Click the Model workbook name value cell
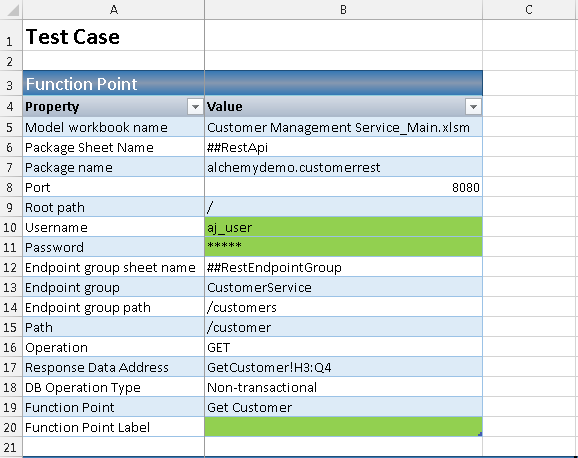The width and height of the screenshot is (578, 458). point(343,127)
